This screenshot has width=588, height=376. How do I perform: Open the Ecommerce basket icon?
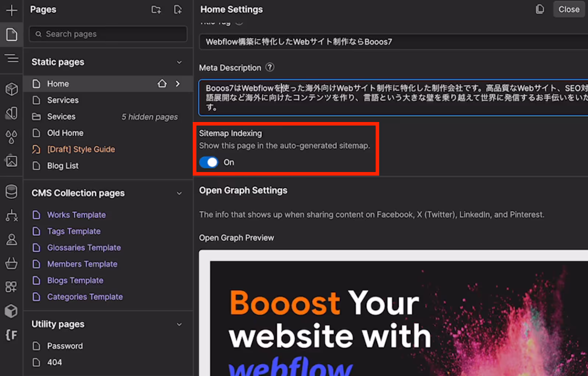(x=11, y=263)
